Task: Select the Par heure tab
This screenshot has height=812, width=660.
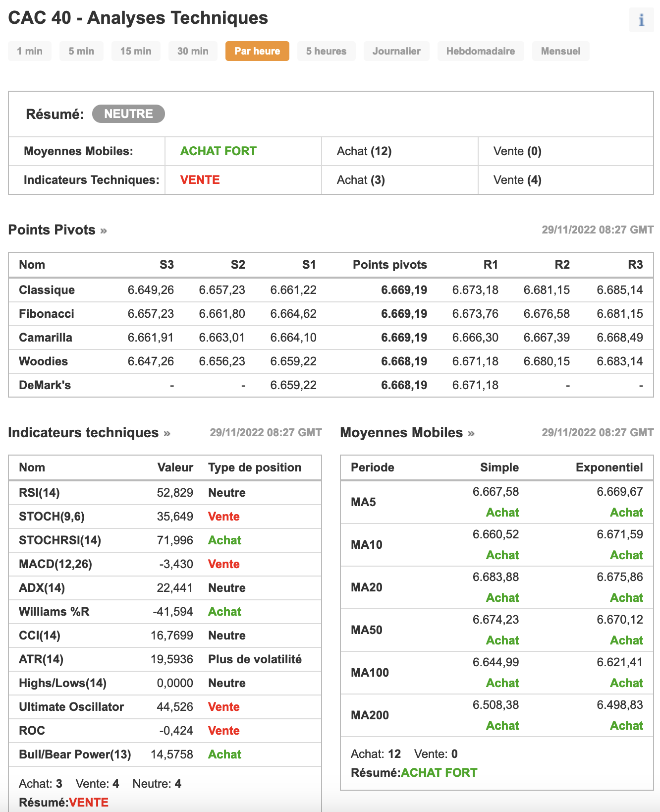Action: tap(257, 51)
